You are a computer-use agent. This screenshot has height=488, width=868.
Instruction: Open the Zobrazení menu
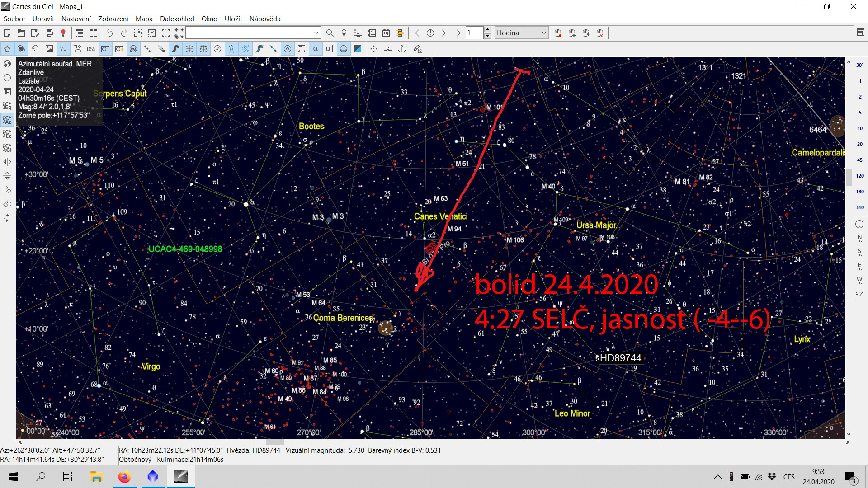[x=113, y=19]
